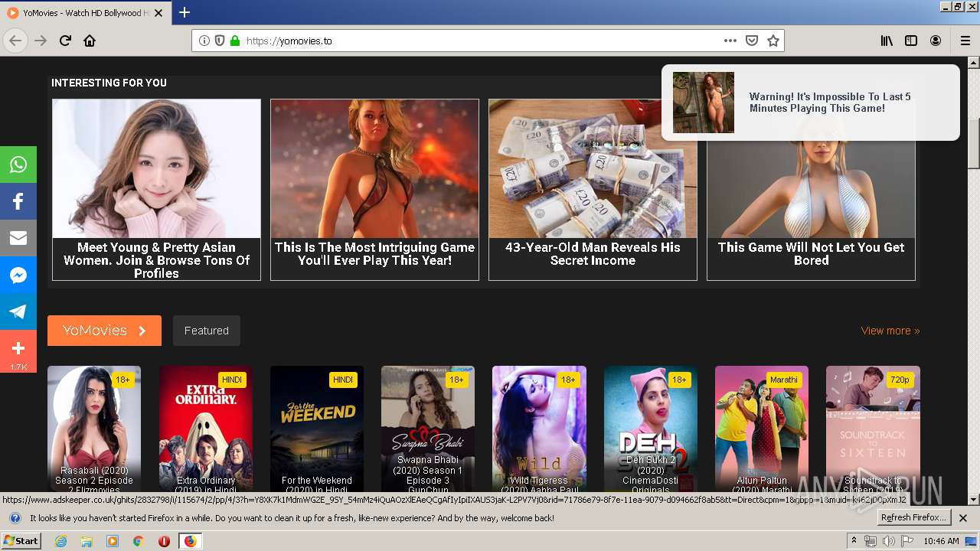The height and width of the screenshot is (551, 980).
Task: Go forward with the browser forward arrow
Action: (x=41, y=41)
